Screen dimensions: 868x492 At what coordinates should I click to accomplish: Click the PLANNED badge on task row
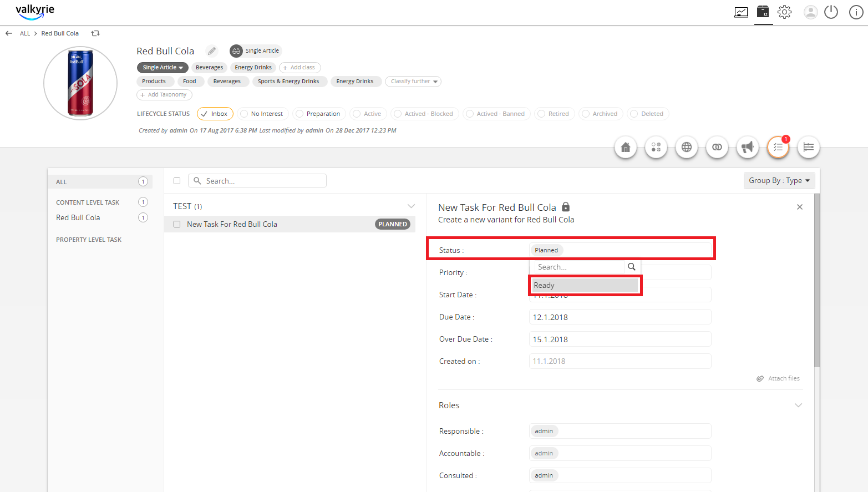pyautogui.click(x=393, y=224)
